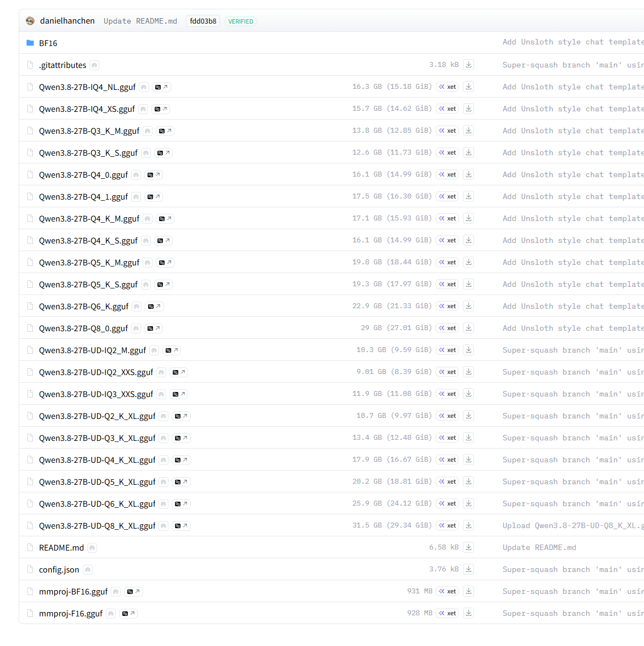The image size is (644, 646).
Task: Open the .gitattributes file
Action: point(63,65)
